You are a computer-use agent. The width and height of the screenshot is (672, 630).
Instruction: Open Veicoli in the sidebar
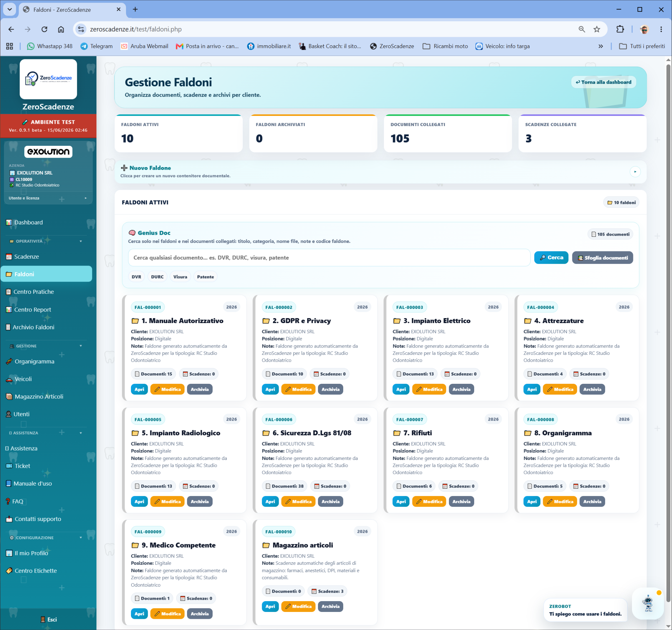[x=19, y=379]
